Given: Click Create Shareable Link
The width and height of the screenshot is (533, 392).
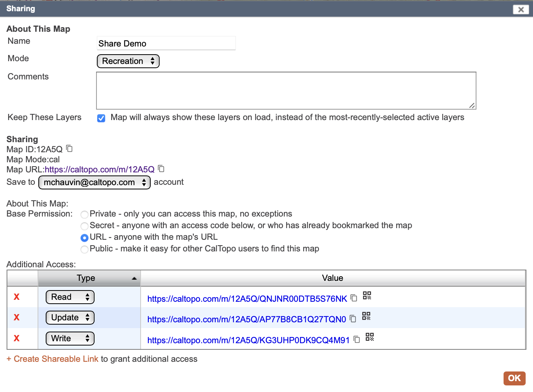Looking at the screenshot, I should (x=56, y=359).
